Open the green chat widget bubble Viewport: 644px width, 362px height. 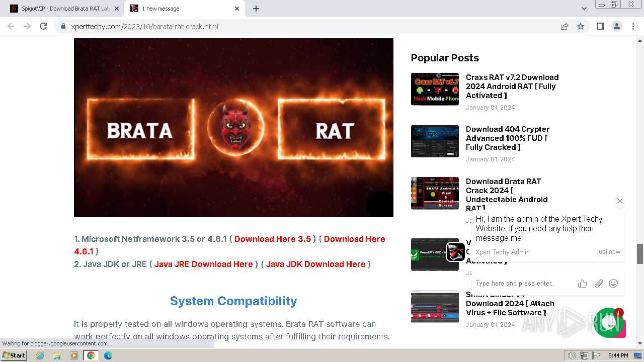609,323
